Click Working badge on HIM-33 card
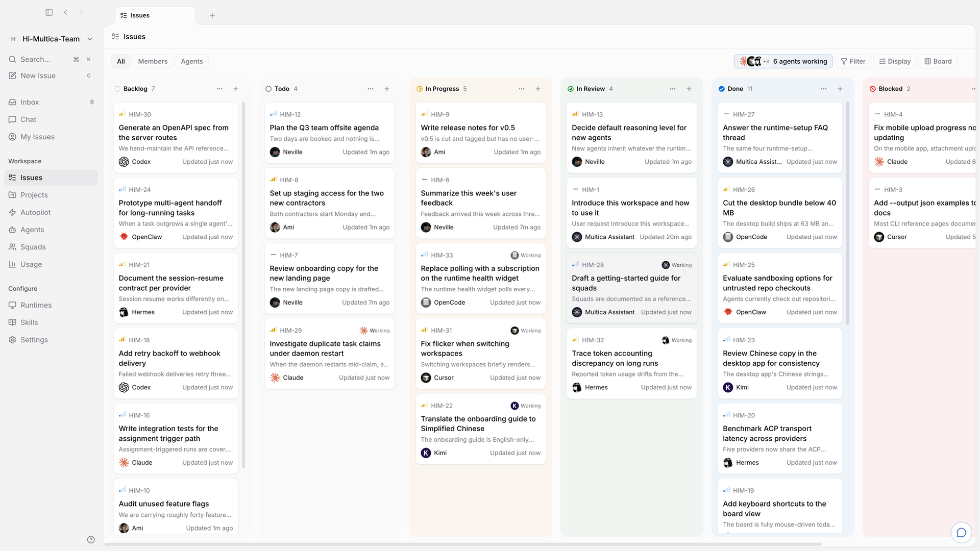 click(526, 255)
